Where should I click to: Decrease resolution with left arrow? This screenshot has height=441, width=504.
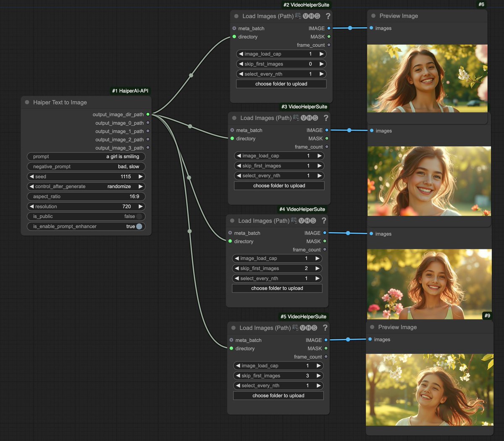(x=32, y=206)
